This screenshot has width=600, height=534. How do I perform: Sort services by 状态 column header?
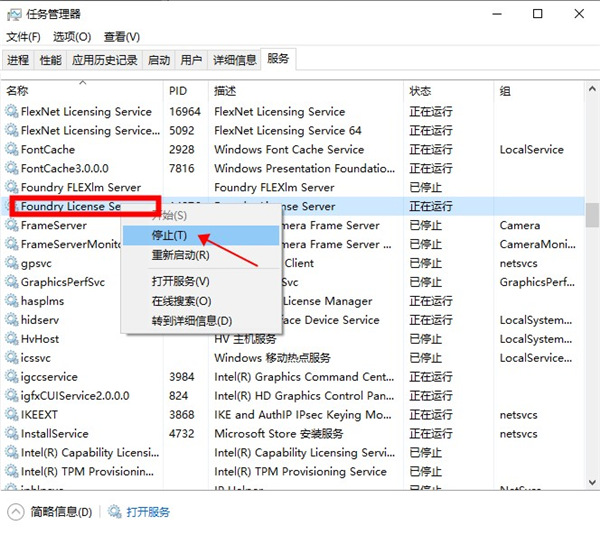420,91
